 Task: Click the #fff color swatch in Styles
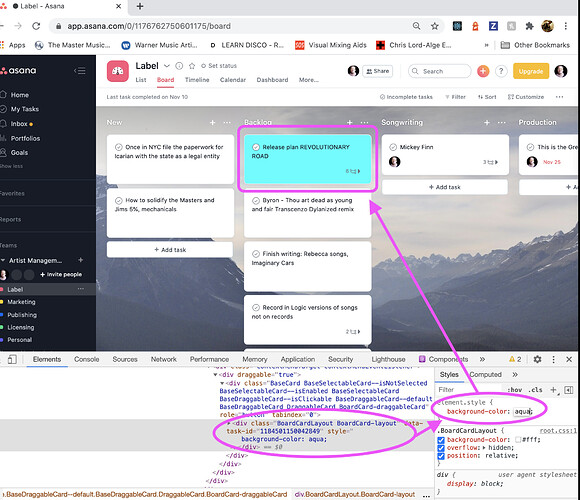(518, 440)
